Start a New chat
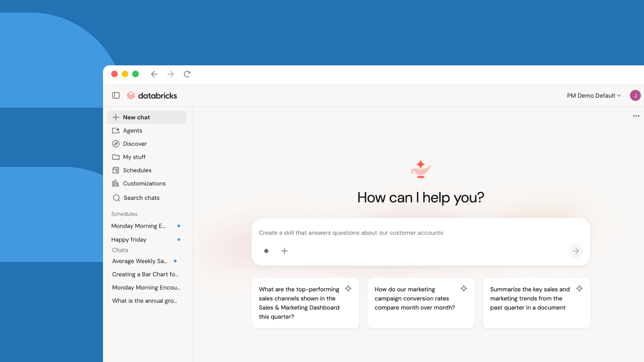Viewport: 644px width, 362px height. point(146,117)
